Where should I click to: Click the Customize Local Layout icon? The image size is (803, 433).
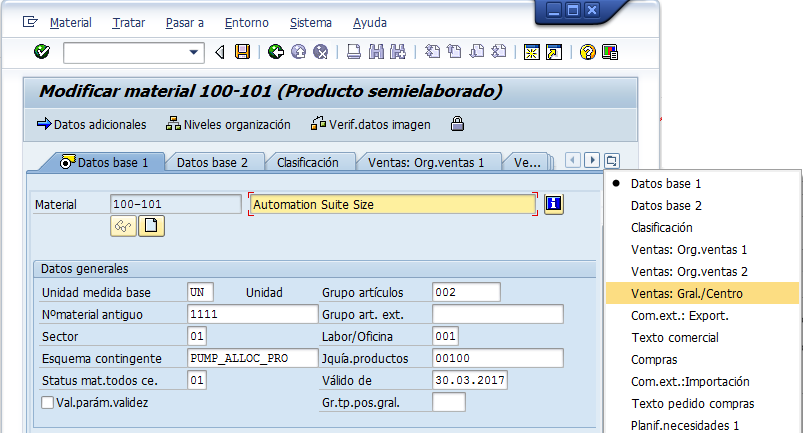(610, 52)
